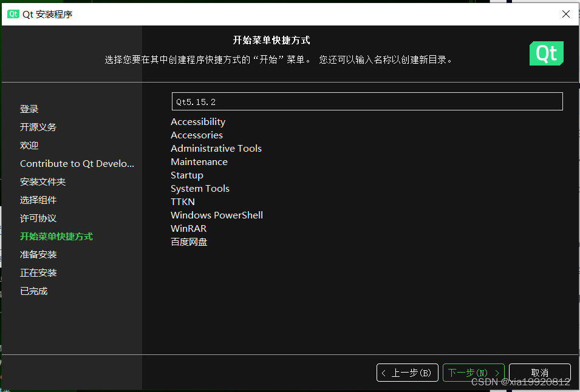Select System Tools in the list
The width and height of the screenshot is (580, 392).
[x=200, y=189]
